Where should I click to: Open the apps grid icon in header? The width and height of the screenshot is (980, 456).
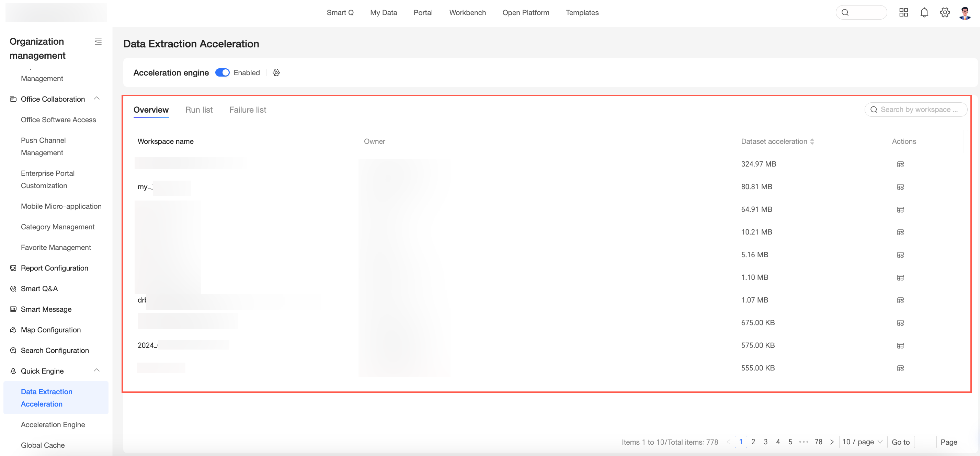903,13
